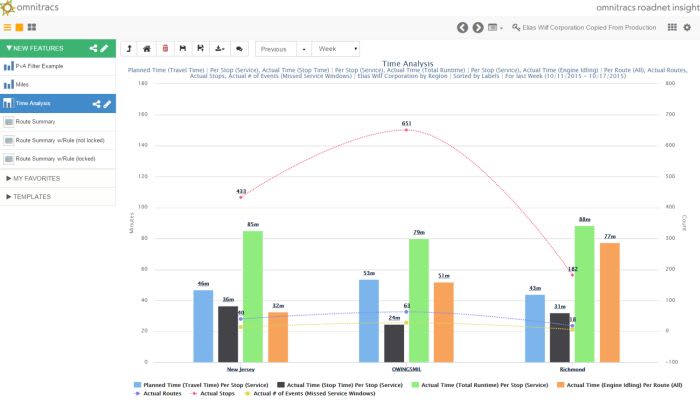The width and height of the screenshot is (700, 402).
Task: Delete the report using the red trash icon
Action: 165,48
